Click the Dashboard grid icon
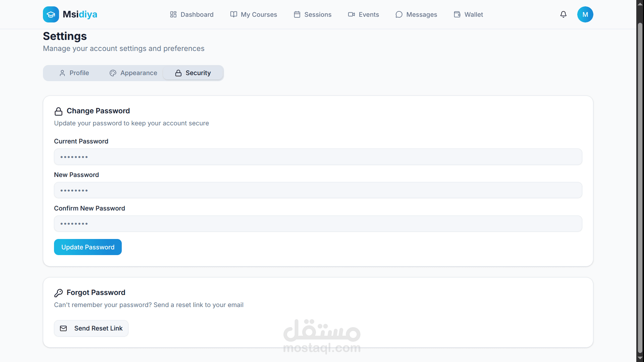Viewport: 644px width, 362px height. 173,14
